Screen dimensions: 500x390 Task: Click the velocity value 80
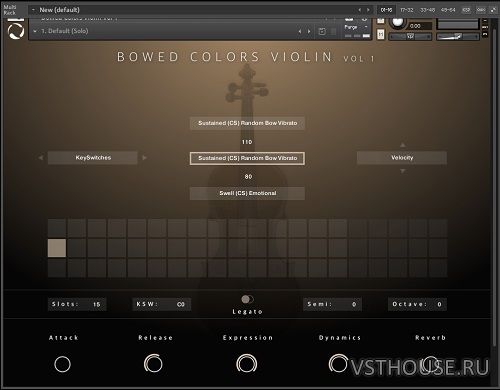[x=248, y=177]
